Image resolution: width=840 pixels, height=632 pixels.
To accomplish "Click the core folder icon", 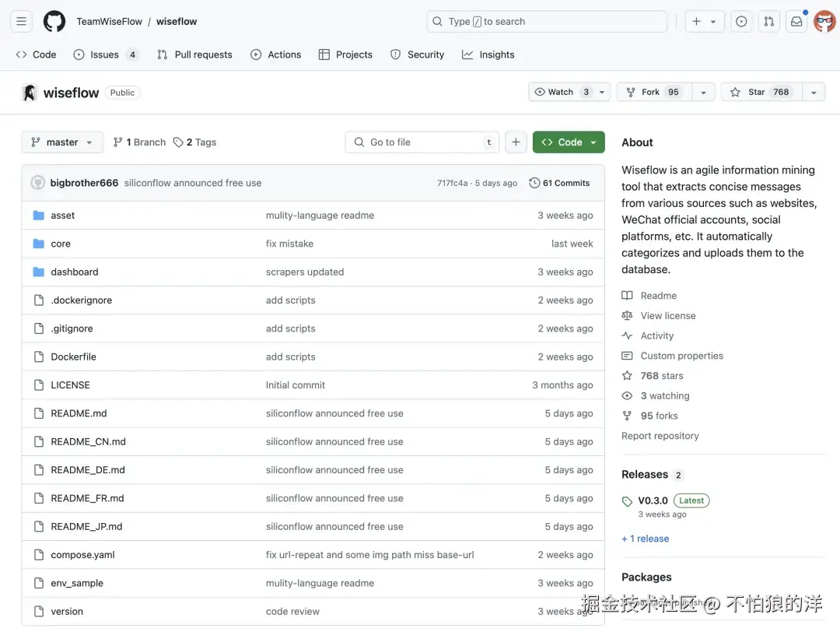I will click(x=39, y=244).
